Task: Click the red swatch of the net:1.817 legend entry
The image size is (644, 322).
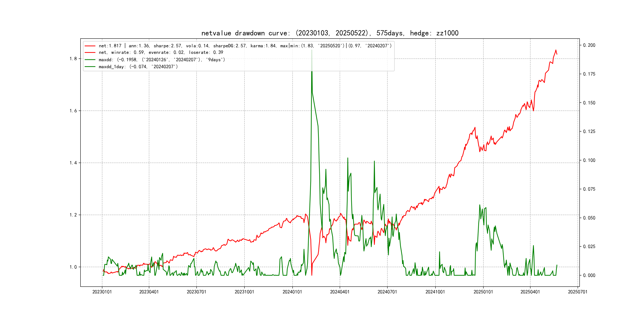Action: point(90,46)
